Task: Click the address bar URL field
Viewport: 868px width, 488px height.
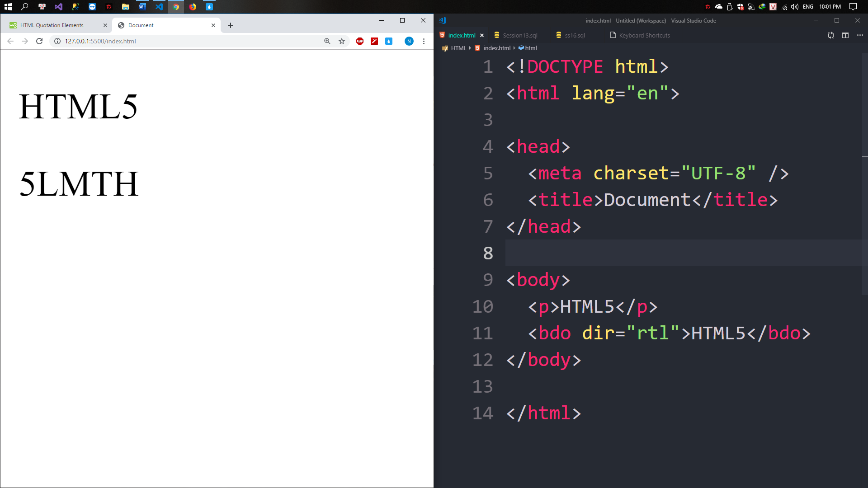Action: [x=181, y=41]
